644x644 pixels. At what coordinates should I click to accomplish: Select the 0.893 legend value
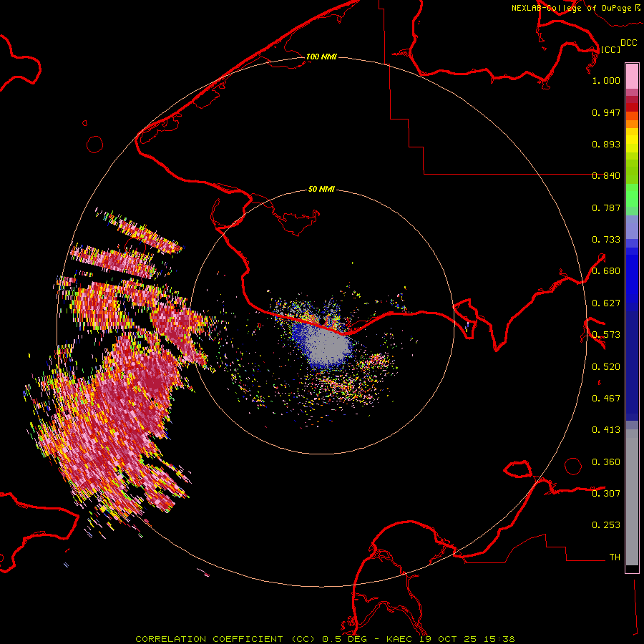click(x=606, y=144)
